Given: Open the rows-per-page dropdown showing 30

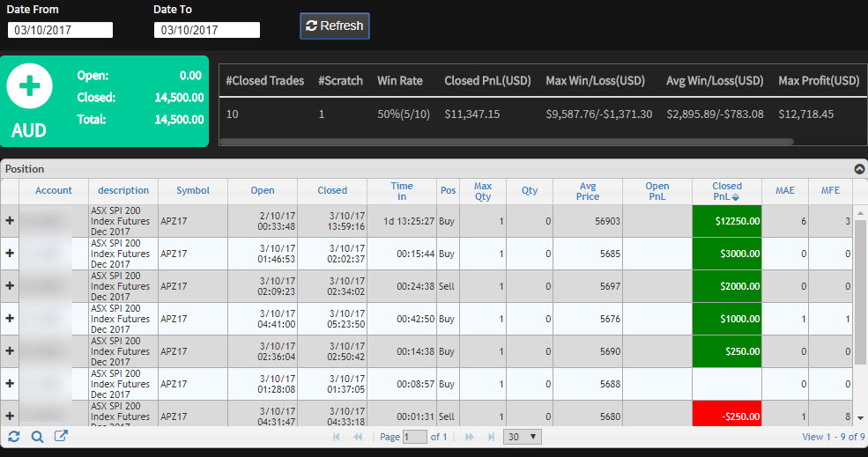Looking at the screenshot, I should click(x=522, y=437).
